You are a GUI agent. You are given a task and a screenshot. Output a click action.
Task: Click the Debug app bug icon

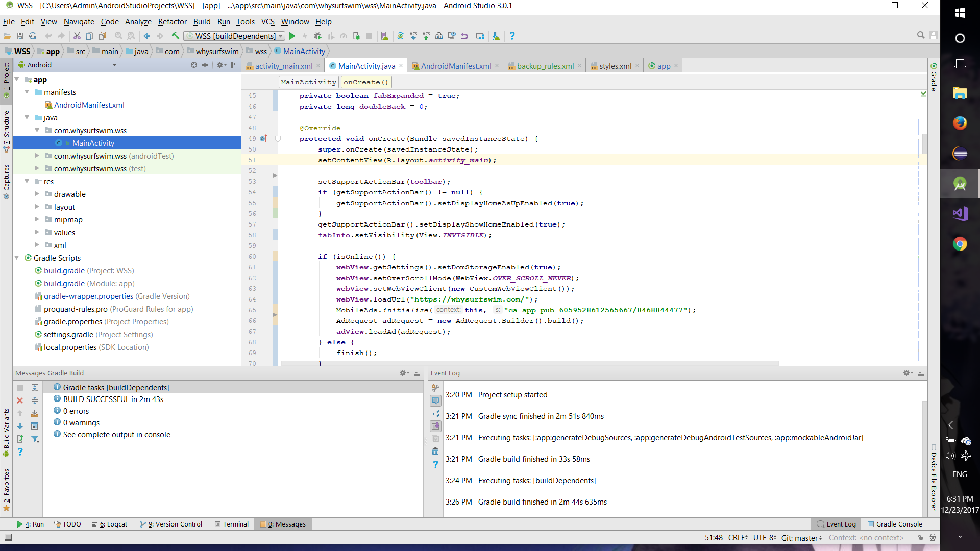[317, 36]
